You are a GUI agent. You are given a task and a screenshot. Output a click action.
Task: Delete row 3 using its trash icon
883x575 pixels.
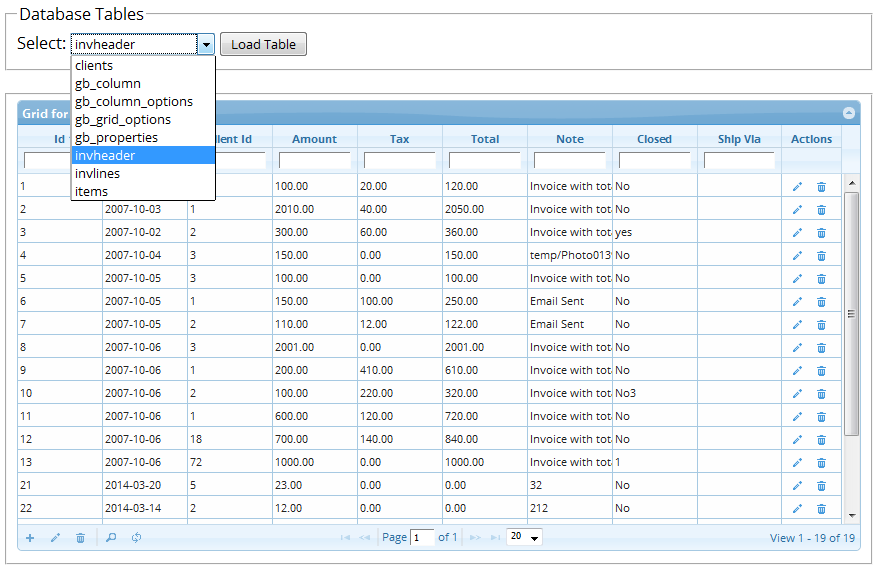(821, 232)
